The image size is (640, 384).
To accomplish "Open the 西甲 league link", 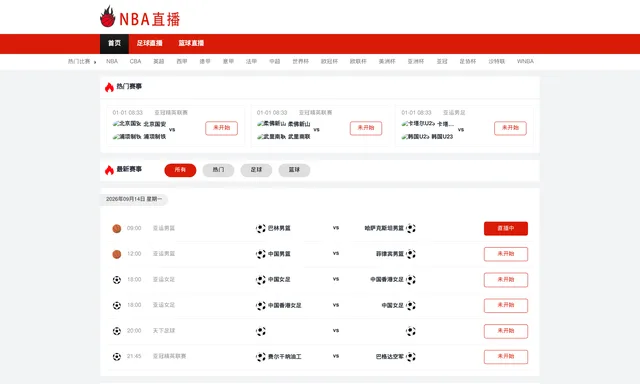I will pyautogui.click(x=182, y=61).
